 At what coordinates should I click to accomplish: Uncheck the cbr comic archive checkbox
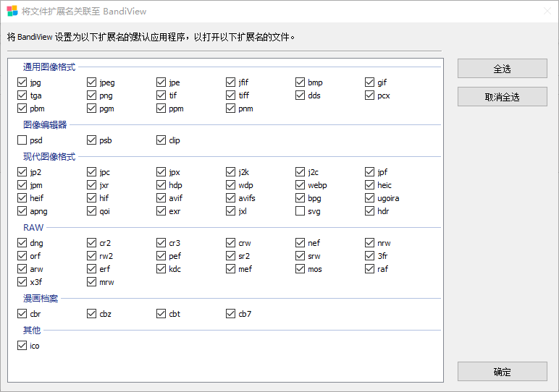point(22,314)
